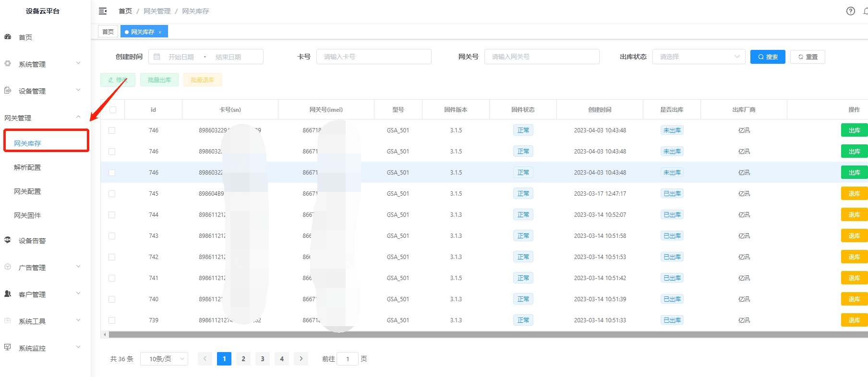Open the 10条/页 page size selector
Viewport: 868px width, 377px height.
point(164,359)
